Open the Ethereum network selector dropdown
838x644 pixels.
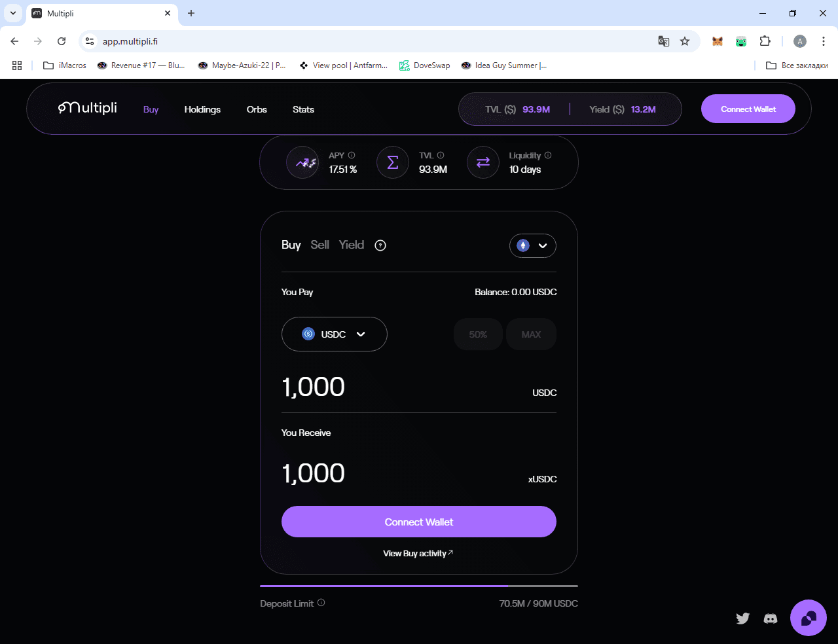(532, 245)
